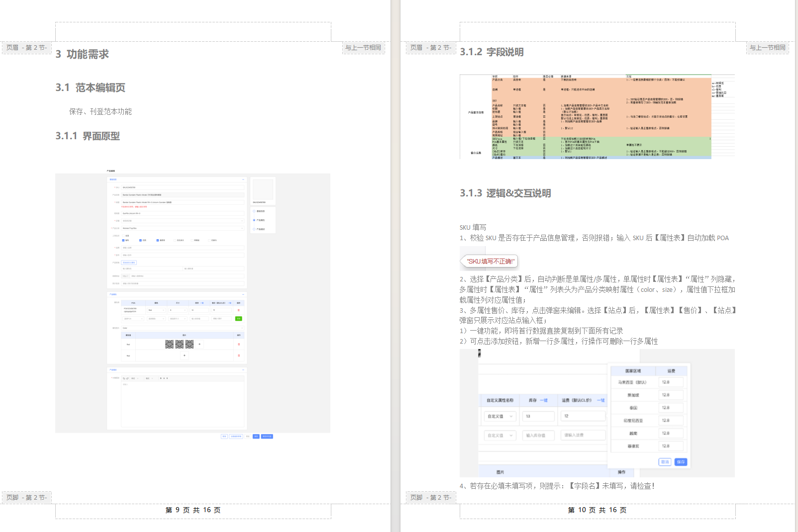Click undo icon in prototype description editor toolbar

(124, 378)
